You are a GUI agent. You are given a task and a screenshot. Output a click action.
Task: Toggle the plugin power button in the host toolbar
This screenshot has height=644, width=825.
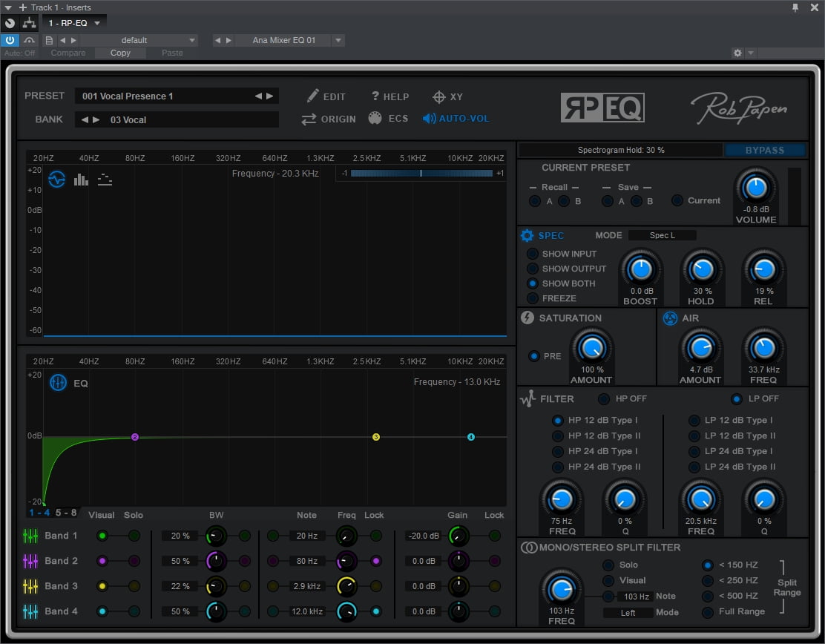click(10, 40)
